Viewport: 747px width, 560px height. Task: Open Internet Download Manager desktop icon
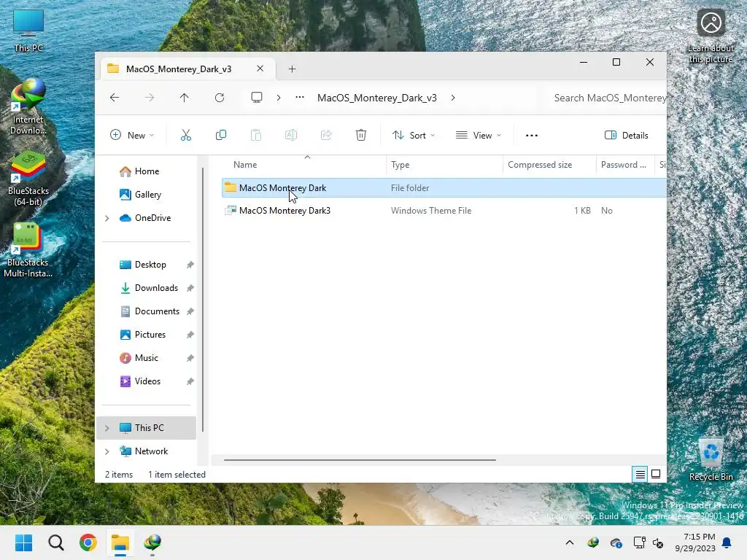28,106
